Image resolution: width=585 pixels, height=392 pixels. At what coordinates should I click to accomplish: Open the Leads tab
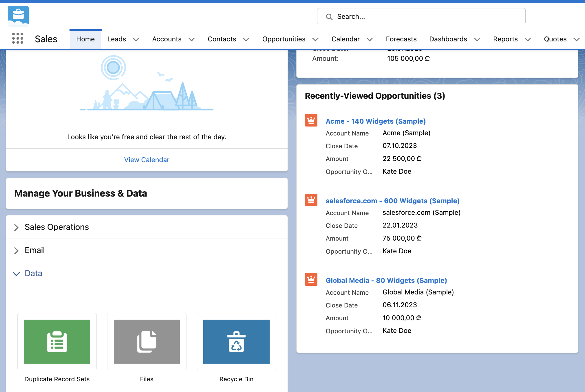point(117,39)
